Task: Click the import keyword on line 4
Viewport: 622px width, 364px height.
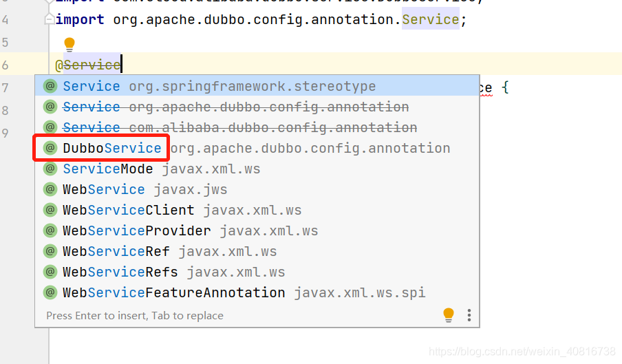Action: pos(80,19)
